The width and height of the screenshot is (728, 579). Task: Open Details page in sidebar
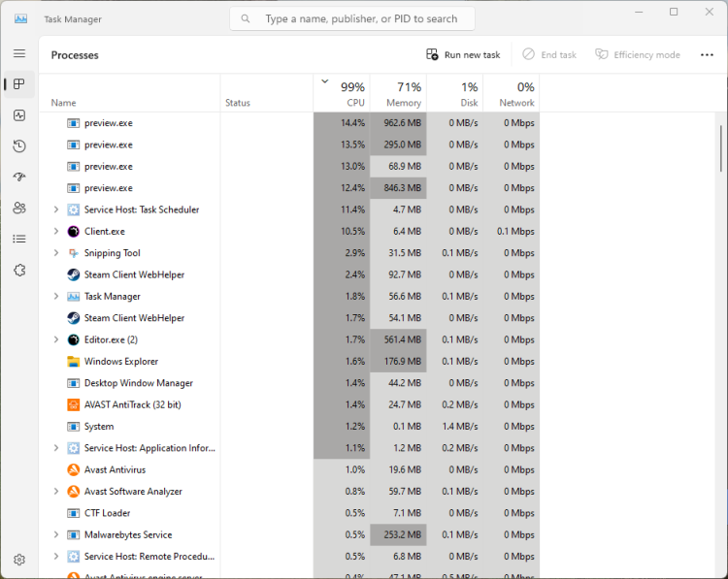coord(19,239)
